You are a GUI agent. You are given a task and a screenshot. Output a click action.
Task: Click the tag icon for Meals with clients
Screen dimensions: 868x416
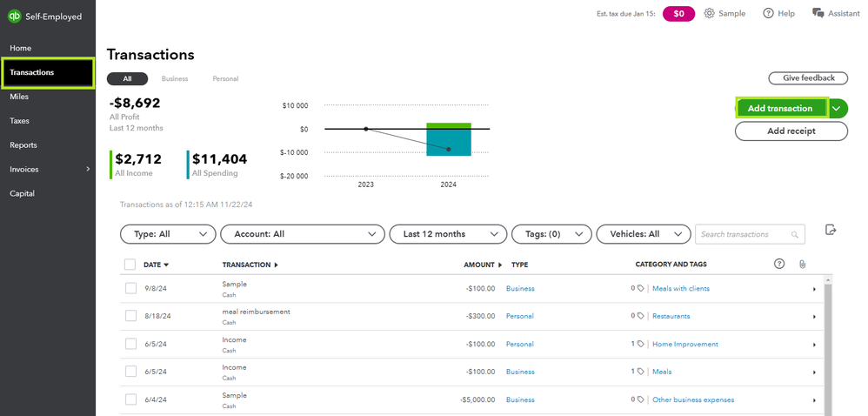[x=640, y=288]
